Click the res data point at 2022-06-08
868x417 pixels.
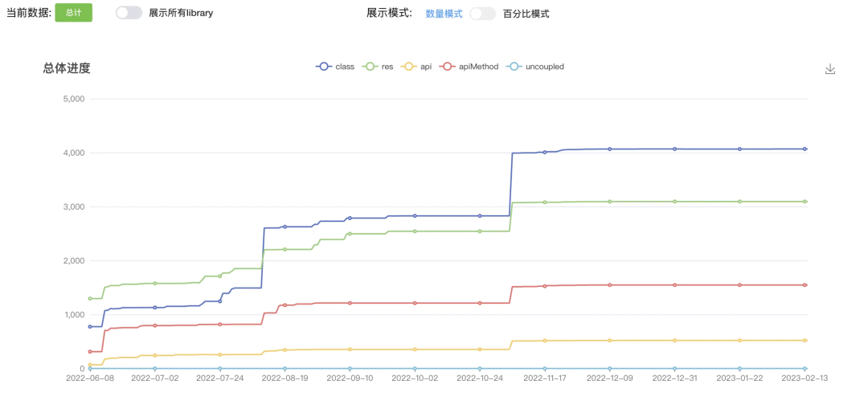coord(90,298)
